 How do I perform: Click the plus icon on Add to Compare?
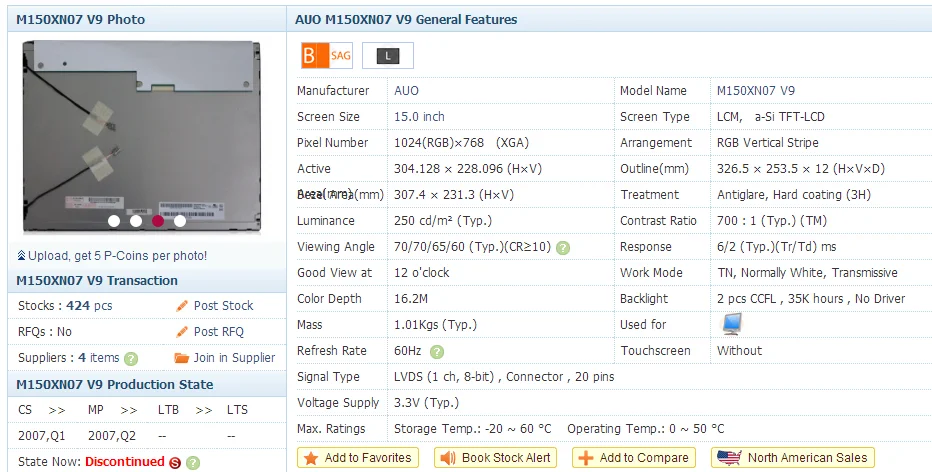coord(585,458)
